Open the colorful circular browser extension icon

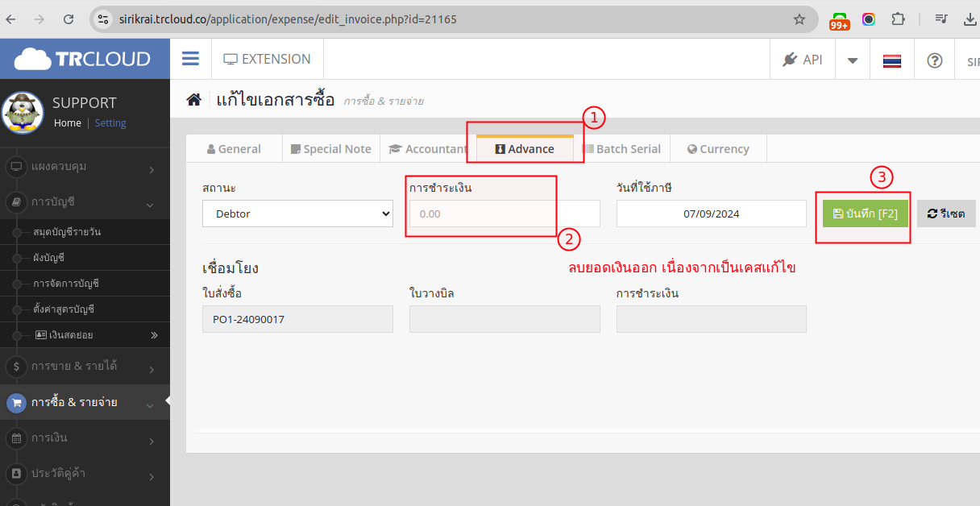click(x=869, y=19)
